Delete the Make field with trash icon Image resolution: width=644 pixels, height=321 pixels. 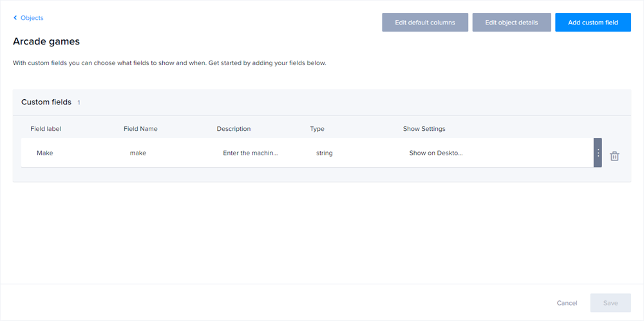point(614,156)
